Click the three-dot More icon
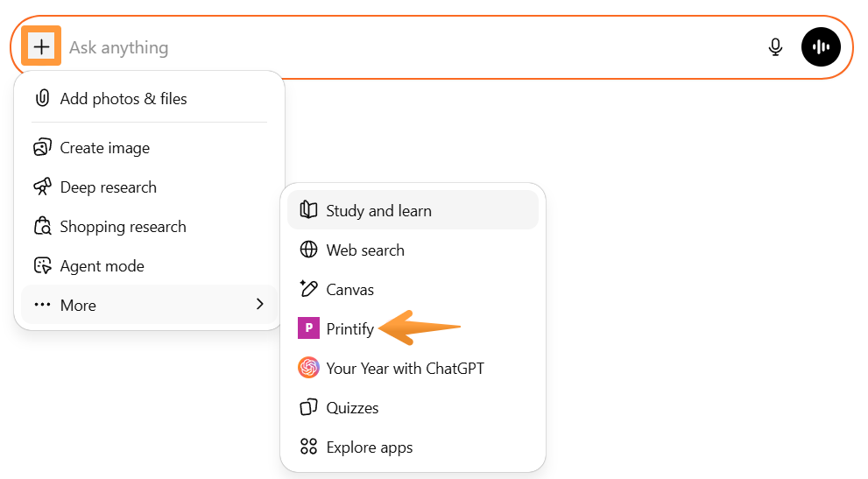The width and height of the screenshot is (868, 479). (x=43, y=304)
